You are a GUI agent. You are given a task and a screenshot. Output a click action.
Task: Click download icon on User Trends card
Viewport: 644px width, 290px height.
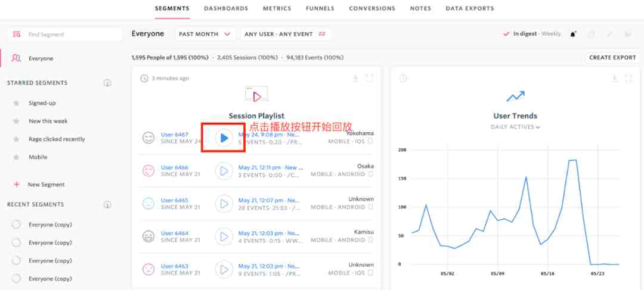point(614,78)
